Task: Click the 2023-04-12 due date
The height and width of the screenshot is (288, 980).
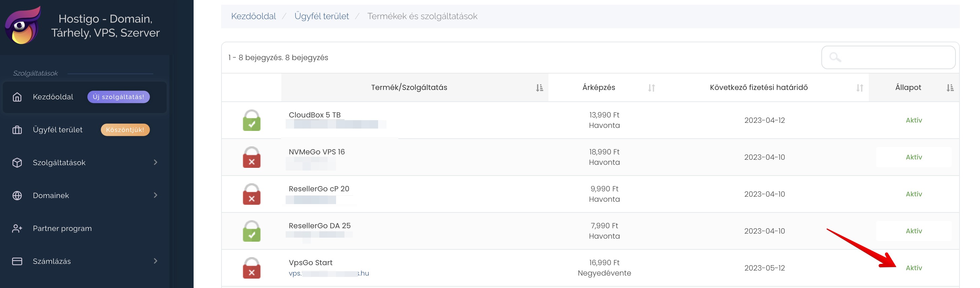Action: 764,120
